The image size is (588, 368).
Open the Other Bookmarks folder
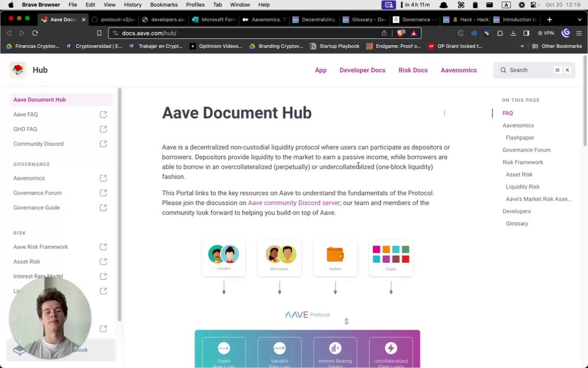557,46
